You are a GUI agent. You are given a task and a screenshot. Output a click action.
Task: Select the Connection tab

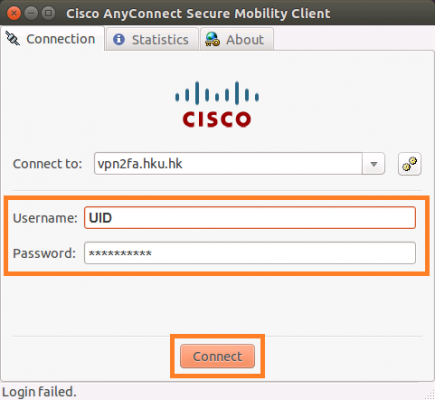click(52, 39)
